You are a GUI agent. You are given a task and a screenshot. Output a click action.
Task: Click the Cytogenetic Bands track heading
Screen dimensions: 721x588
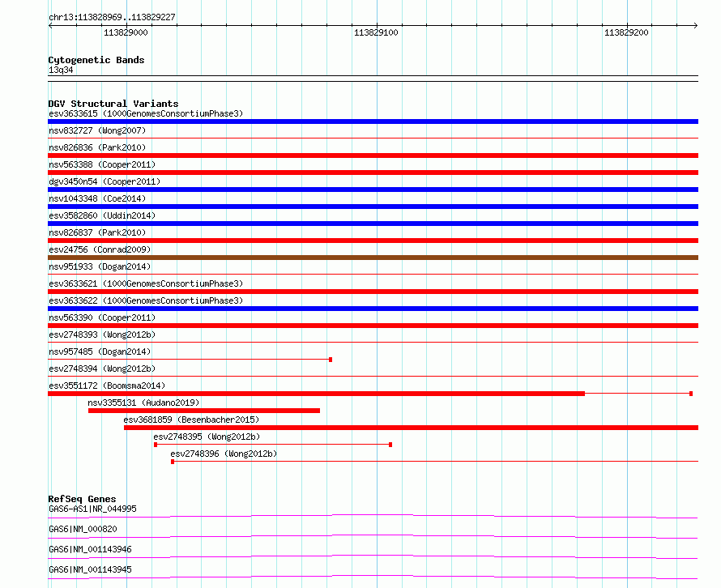pos(96,60)
